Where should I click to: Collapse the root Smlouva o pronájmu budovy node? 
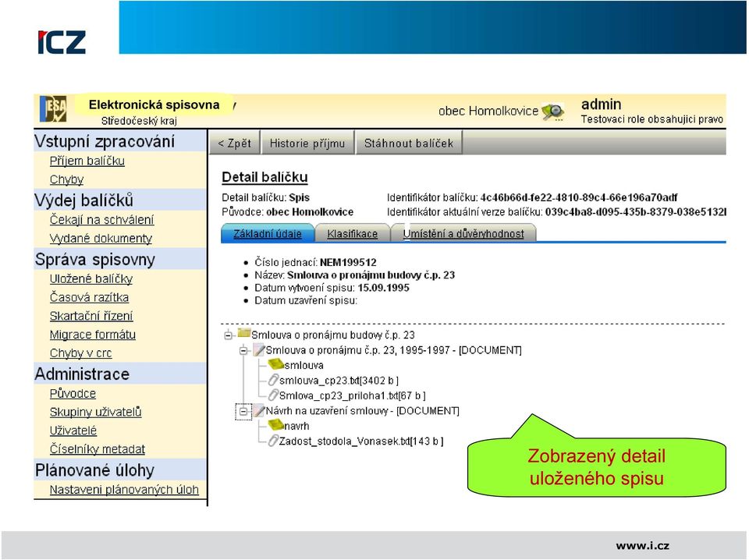coord(229,335)
